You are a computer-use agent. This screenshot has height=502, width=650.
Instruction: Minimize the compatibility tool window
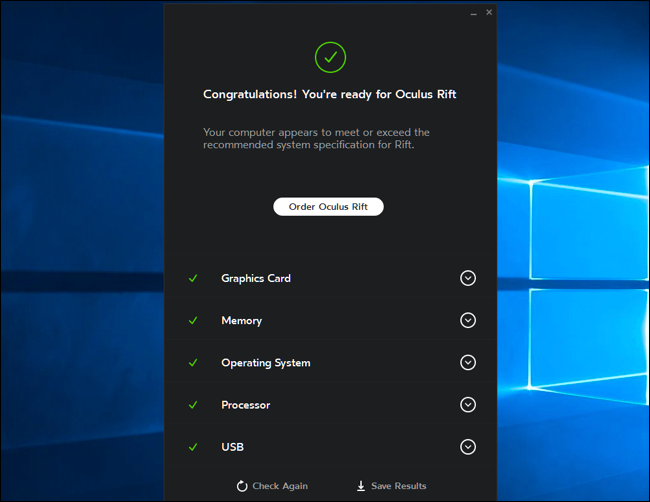pyautogui.click(x=473, y=14)
